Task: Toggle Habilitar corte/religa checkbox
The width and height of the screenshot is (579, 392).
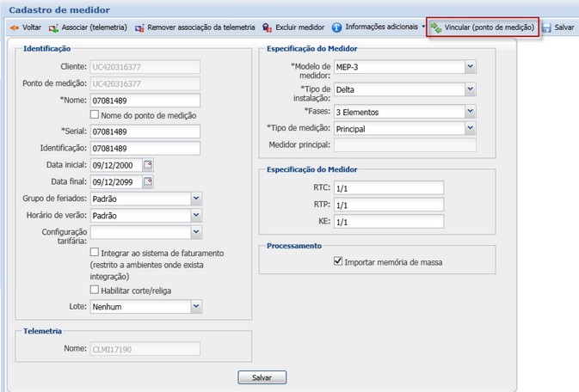Action: (x=95, y=290)
